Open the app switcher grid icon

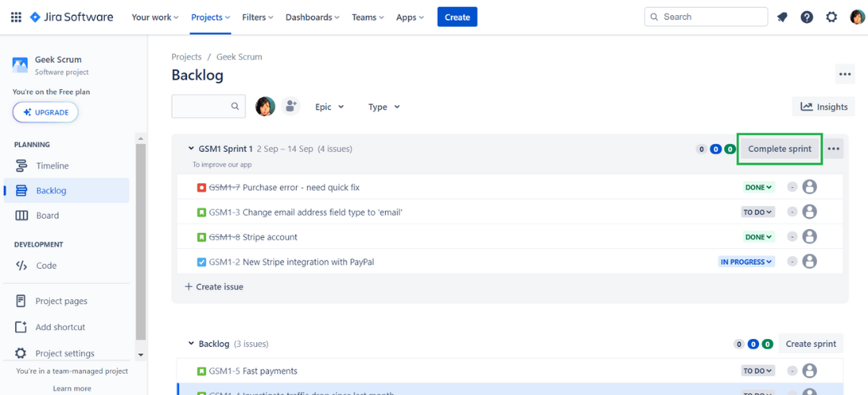coord(16,17)
